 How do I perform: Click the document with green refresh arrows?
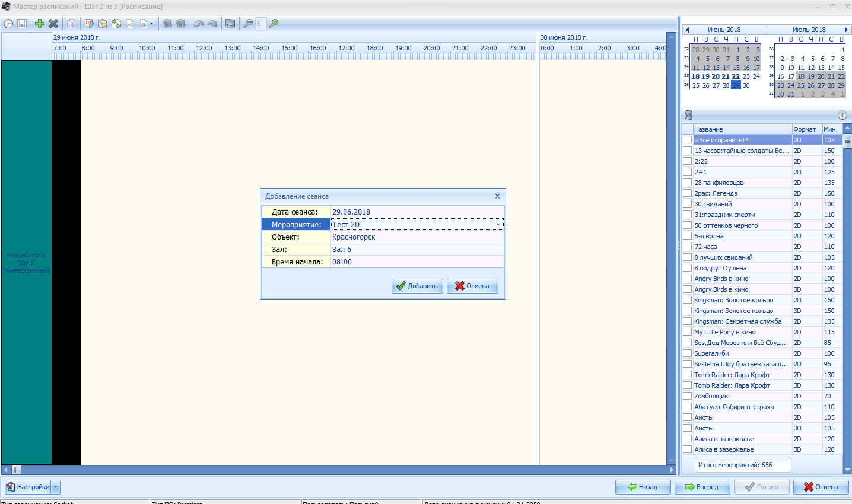coord(116,24)
